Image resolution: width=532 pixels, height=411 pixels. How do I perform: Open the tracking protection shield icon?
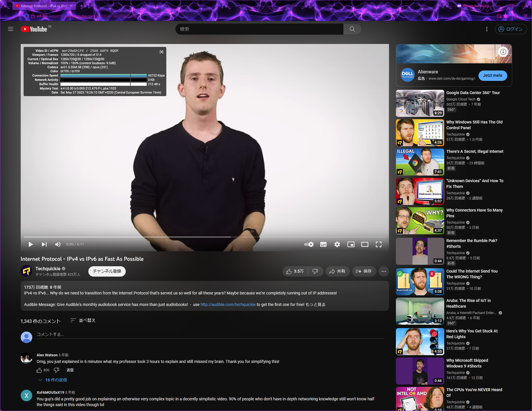click(26, 16)
